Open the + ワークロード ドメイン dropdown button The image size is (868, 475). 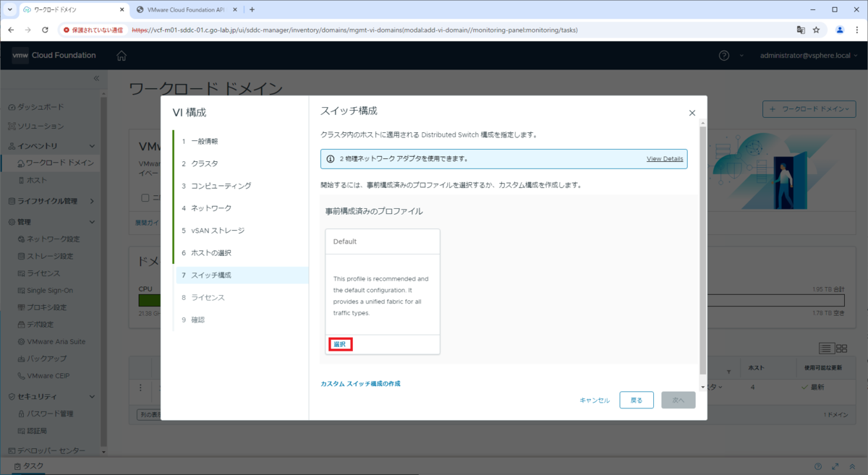click(809, 108)
